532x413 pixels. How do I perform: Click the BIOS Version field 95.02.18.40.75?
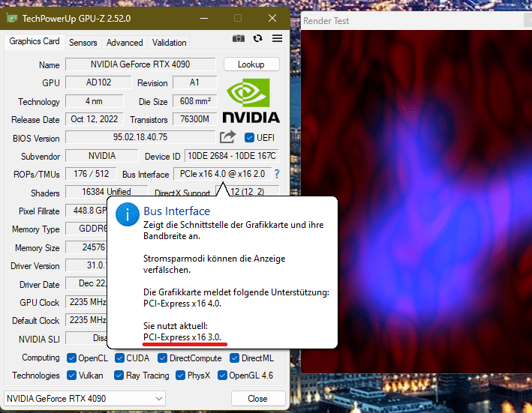click(140, 137)
